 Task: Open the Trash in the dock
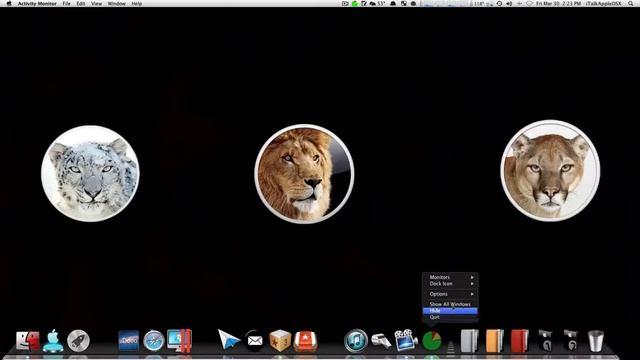[596, 341]
